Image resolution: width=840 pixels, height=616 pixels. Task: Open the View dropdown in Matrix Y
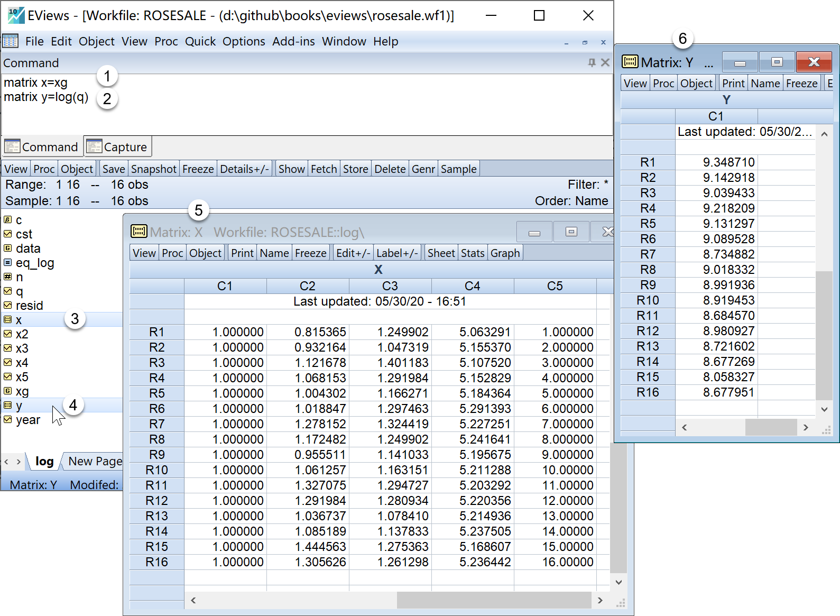pyautogui.click(x=635, y=84)
